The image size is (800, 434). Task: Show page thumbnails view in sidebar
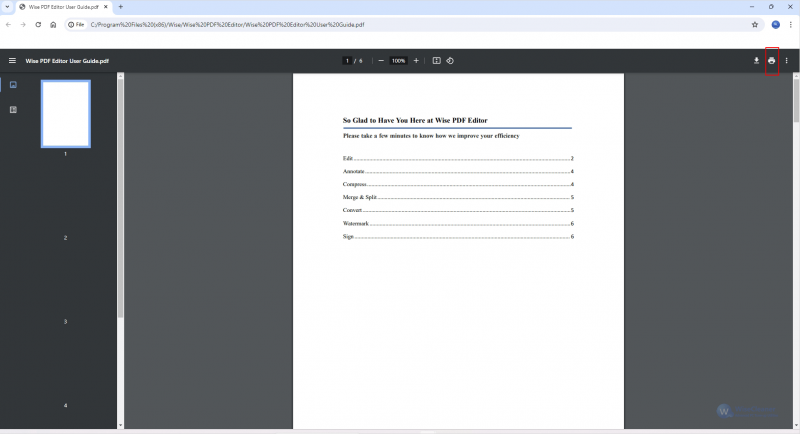point(13,85)
